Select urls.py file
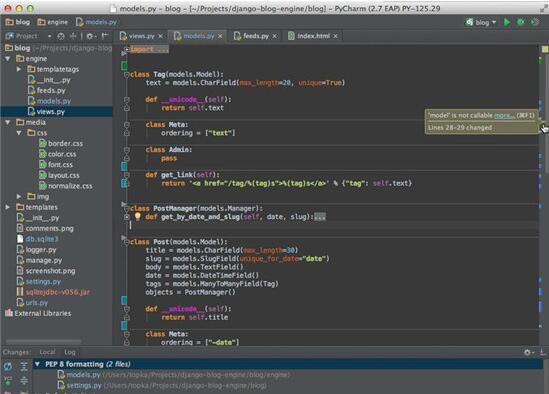The image size is (549, 394). (x=32, y=302)
